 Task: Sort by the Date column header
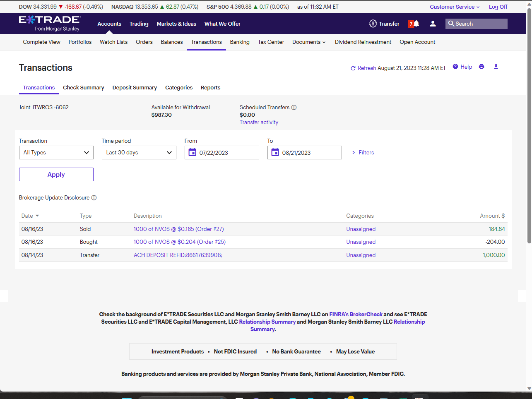point(30,216)
